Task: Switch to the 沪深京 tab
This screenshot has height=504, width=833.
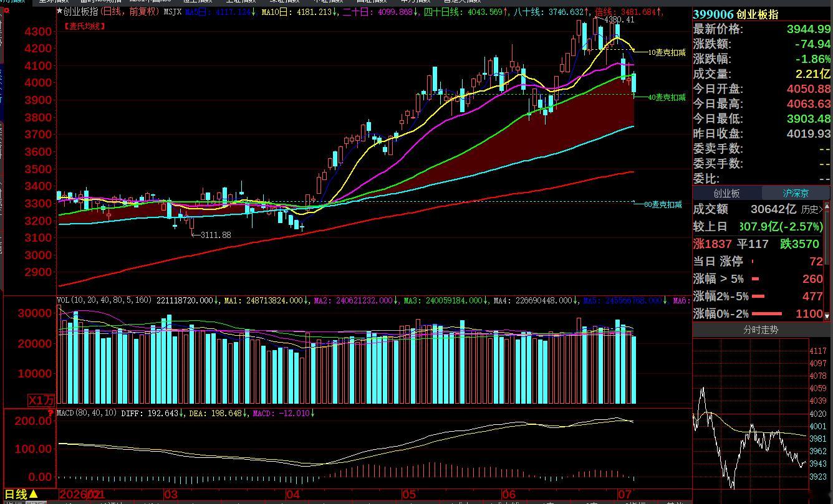Action: (796, 194)
